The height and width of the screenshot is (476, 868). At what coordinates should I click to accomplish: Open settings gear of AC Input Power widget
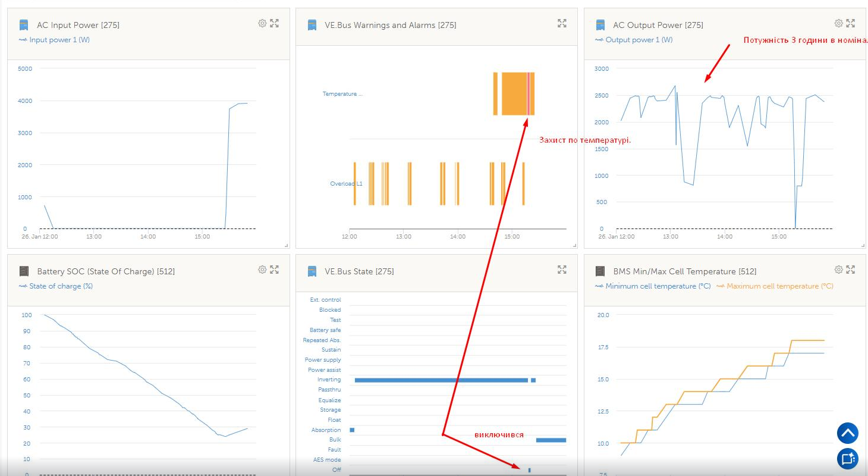tap(262, 23)
